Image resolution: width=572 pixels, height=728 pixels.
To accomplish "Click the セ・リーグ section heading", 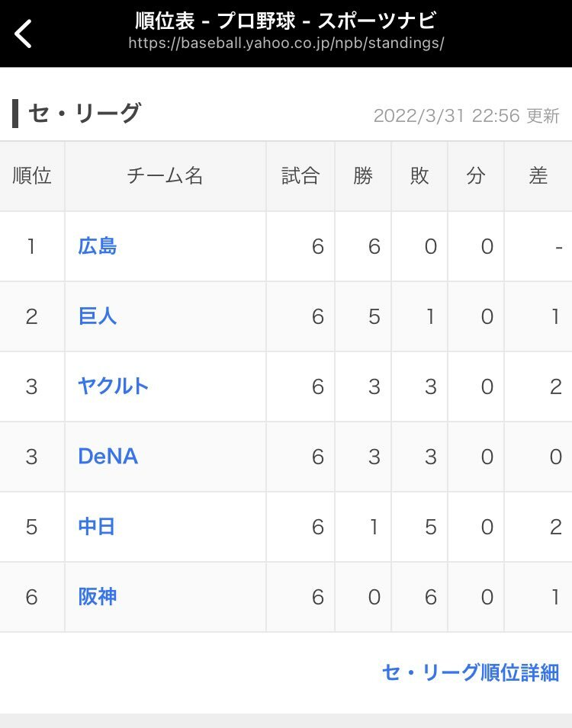I will 84,114.
